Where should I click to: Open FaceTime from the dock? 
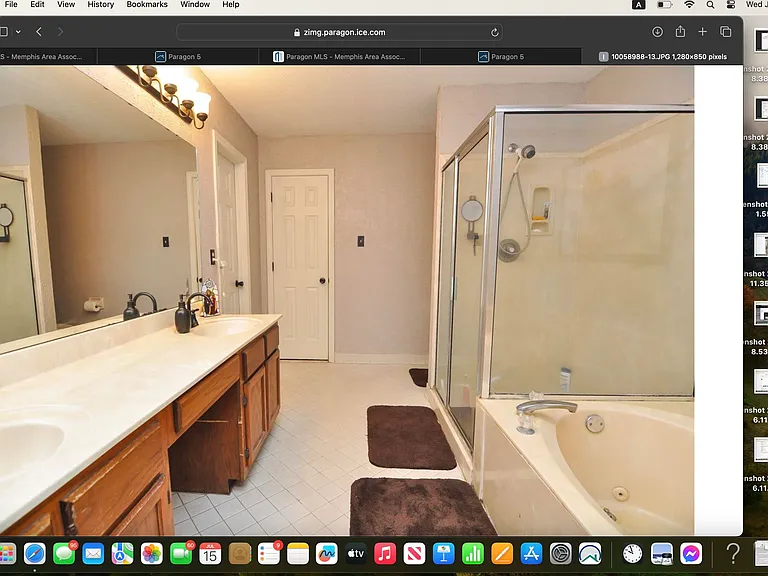tap(181, 554)
